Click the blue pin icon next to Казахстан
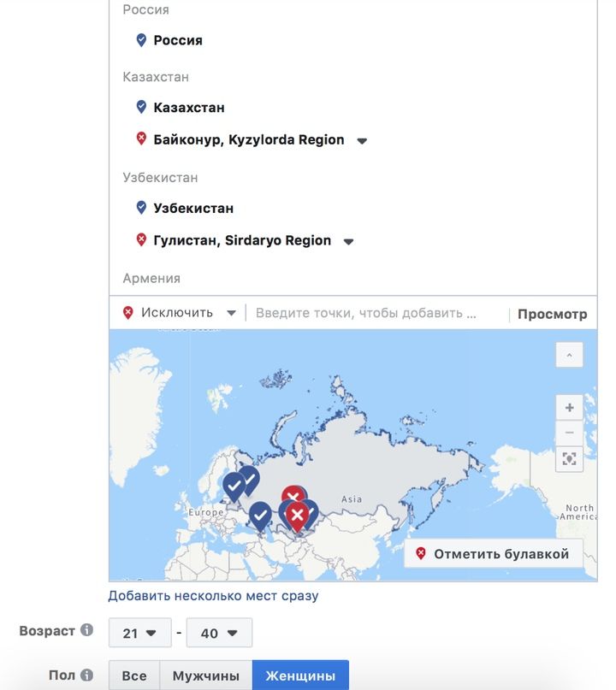This screenshot has height=690, width=616. (141, 107)
